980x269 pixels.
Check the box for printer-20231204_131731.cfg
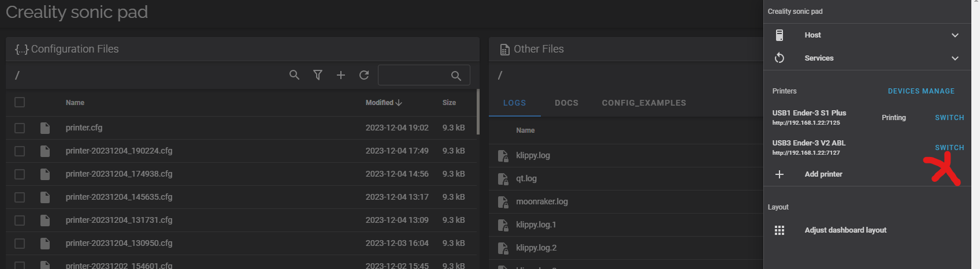pyautogui.click(x=20, y=220)
